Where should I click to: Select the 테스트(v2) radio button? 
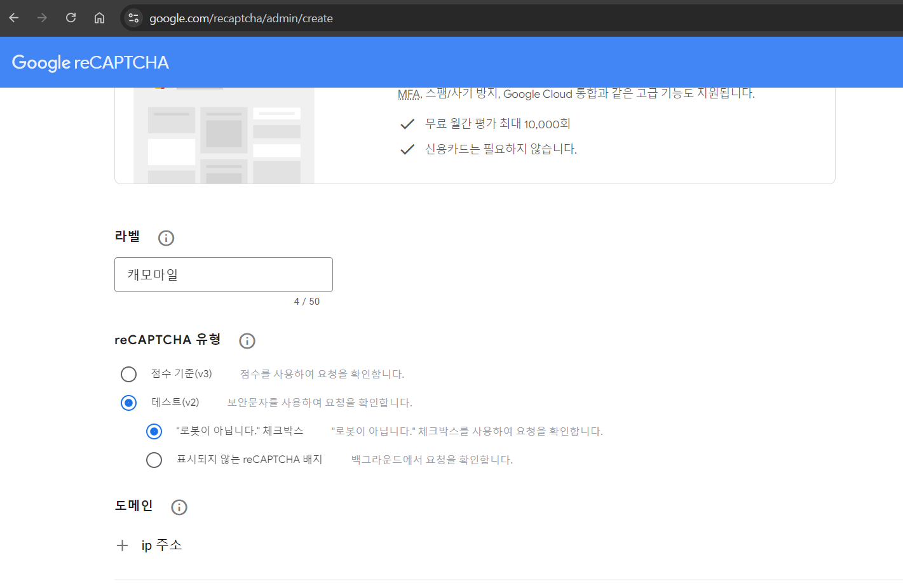[128, 403]
